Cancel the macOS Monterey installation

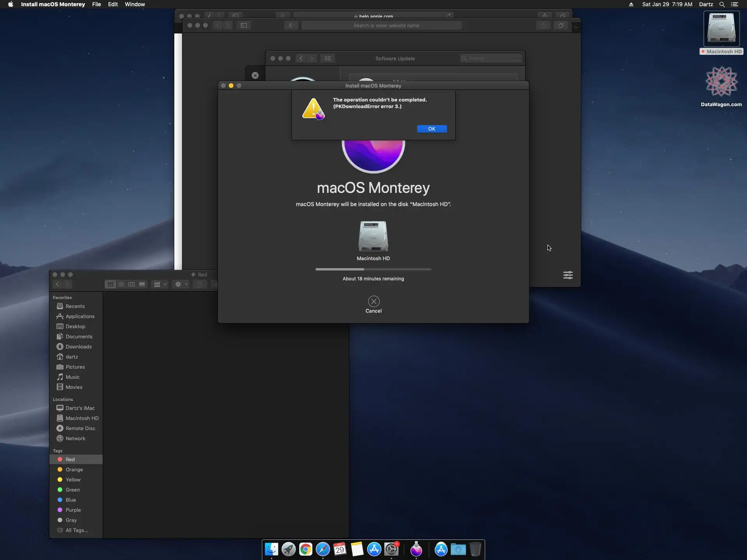click(x=373, y=302)
